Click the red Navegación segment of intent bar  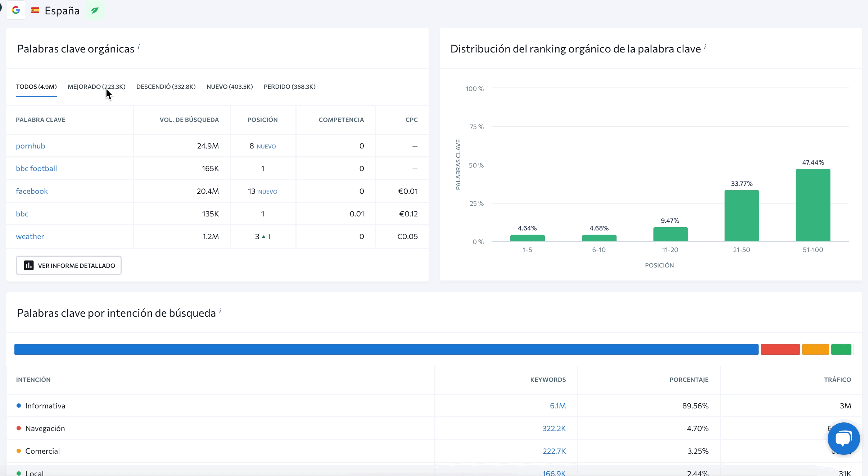click(x=780, y=349)
